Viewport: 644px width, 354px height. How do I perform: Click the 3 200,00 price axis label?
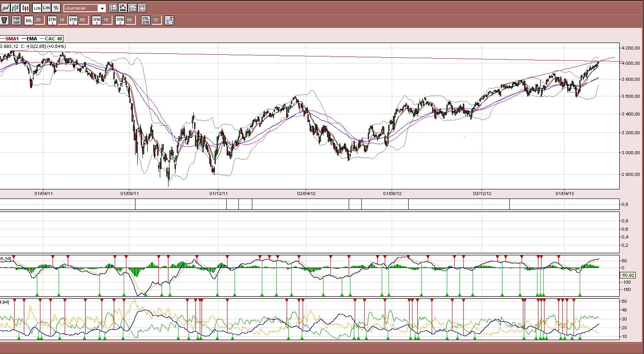(x=631, y=133)
